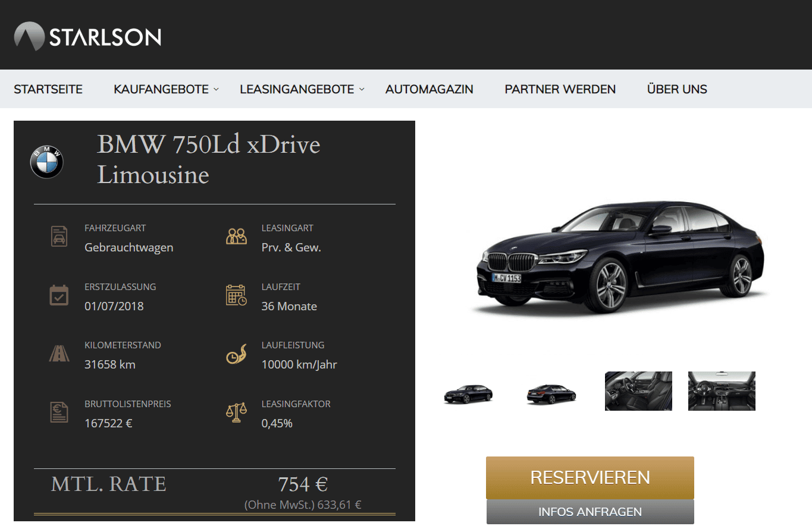
Task: Select the front seats interior thumbnail
Action: (638, 391)
